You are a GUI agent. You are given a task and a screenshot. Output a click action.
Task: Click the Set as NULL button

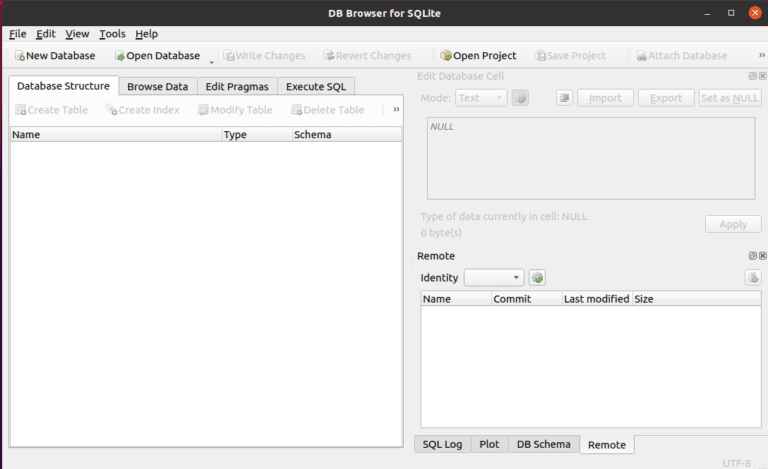click(x=730, y=98)
